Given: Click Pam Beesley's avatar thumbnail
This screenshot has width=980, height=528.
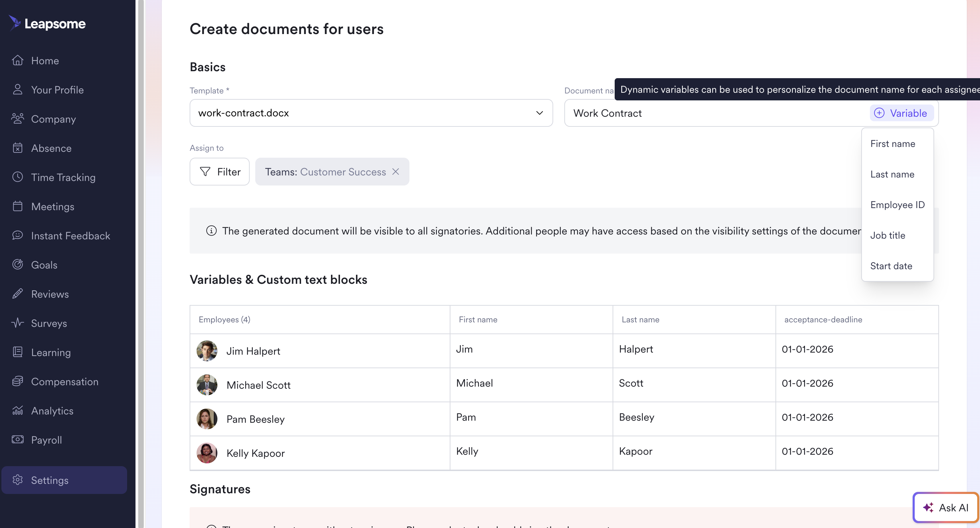Looking at the screenshot, I should (x=207, y=419).
